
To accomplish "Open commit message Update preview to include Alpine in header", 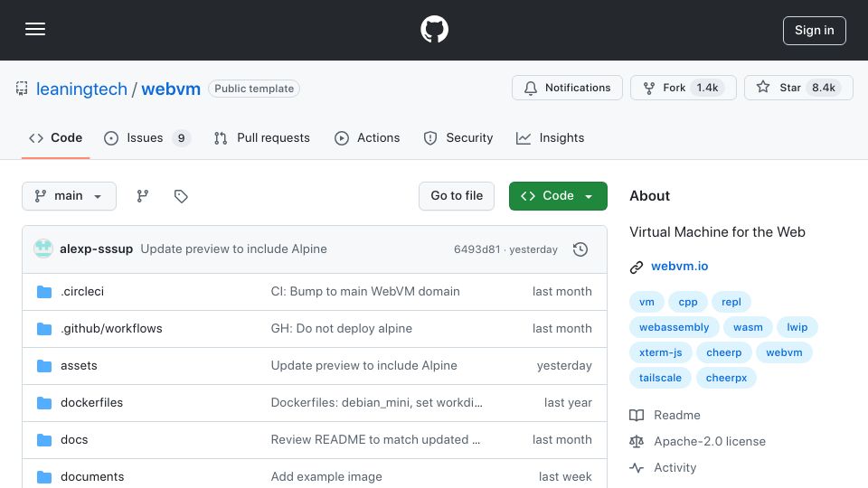I will click(x=233, y=249).
